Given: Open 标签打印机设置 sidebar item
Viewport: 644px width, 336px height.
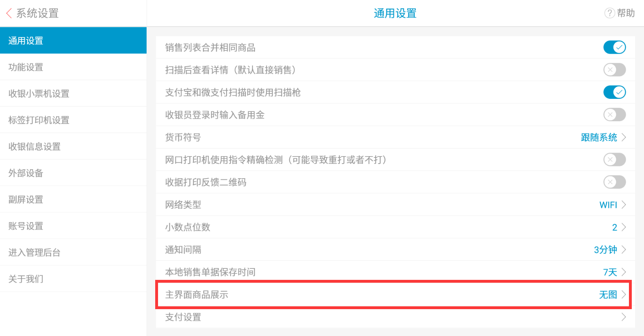Looking at the screenshot, I should click(73, 120).
